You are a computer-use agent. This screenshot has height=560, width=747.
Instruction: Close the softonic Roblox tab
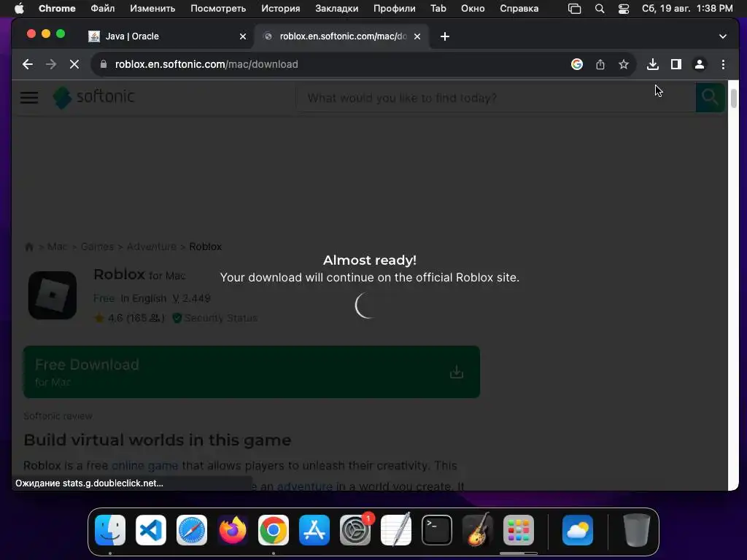[x=417, y=36]
